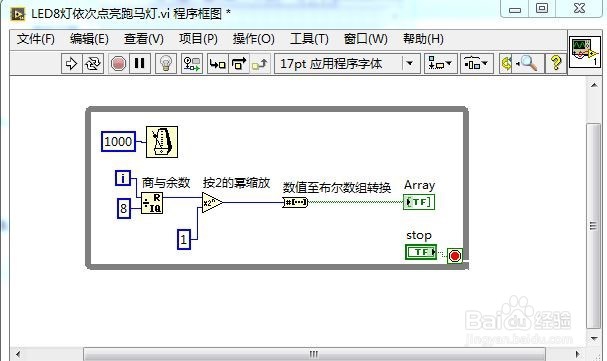The image size is (607, 361).
Task: Click the Abort Execution stop button
Action: (x=118, y=63)
